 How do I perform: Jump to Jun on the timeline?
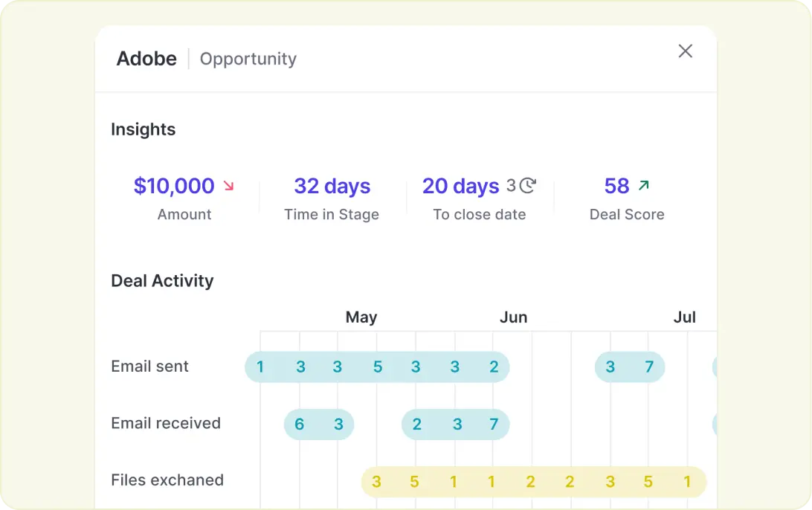tap(513, 317)
